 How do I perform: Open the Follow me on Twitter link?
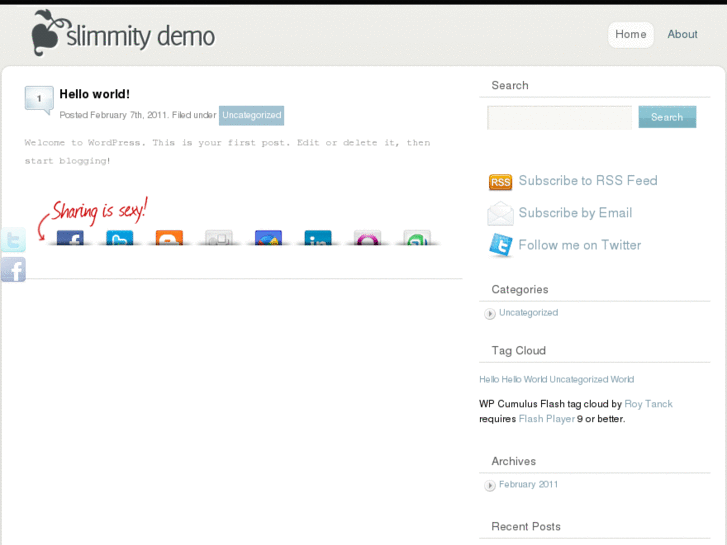click(580, 245)
